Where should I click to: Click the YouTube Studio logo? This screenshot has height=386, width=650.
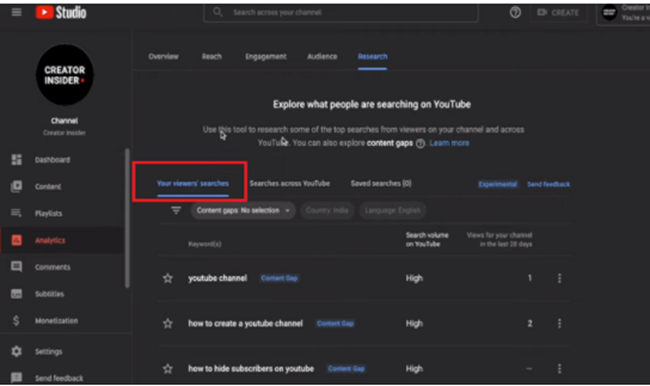tap(61, 12)
